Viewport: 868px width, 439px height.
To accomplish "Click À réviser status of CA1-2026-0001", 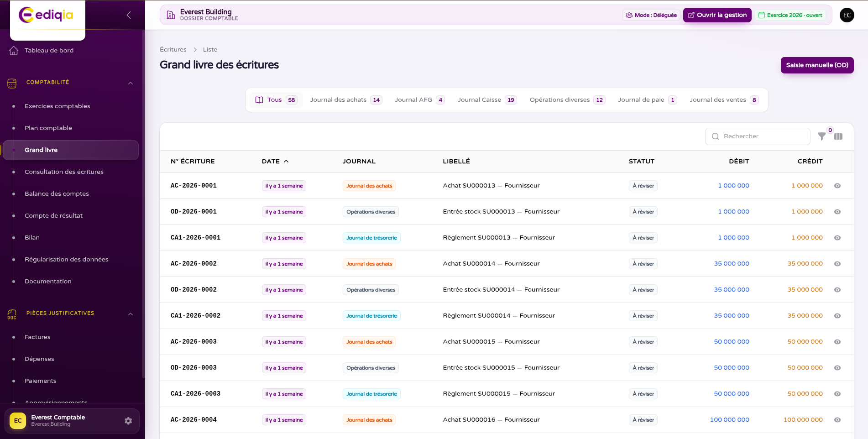I will click(x=643, y=238).
